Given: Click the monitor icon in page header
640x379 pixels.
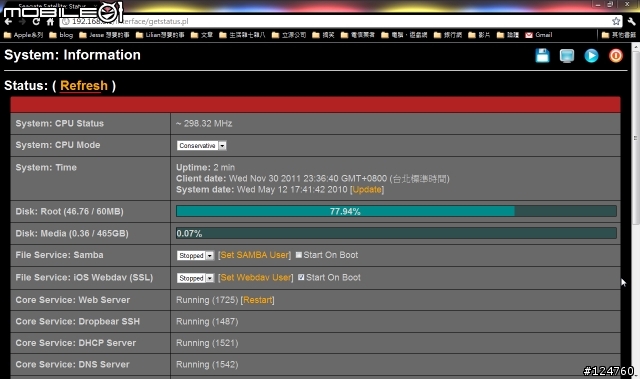Looking at the screenshot, I should (x=567, y=56).
